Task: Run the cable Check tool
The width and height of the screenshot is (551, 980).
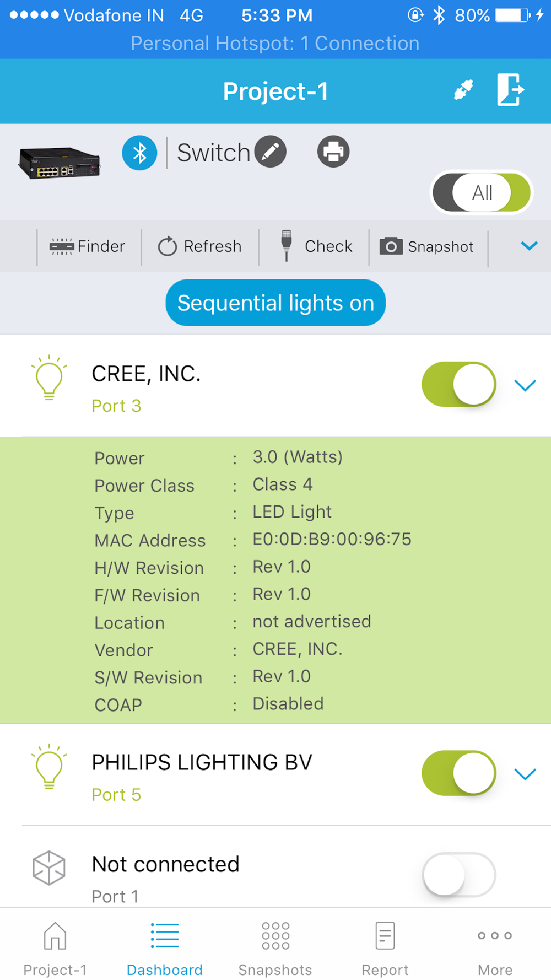Action: (x=316, y=246)
